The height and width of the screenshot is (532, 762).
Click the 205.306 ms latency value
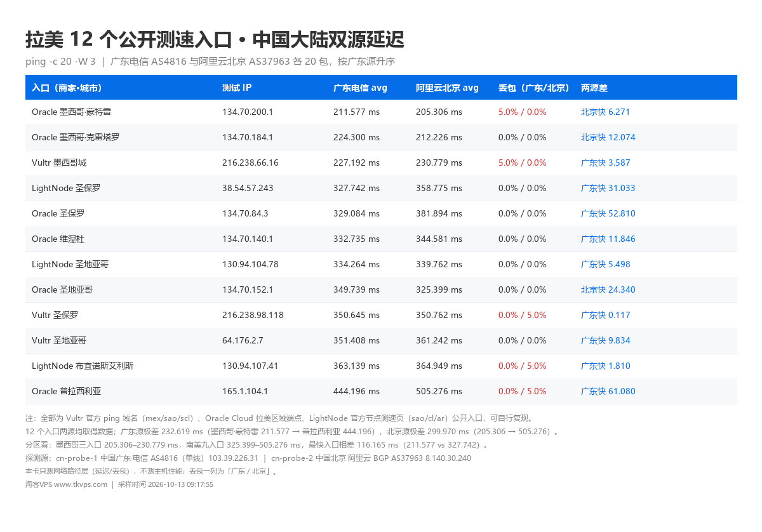click(439, 112)
